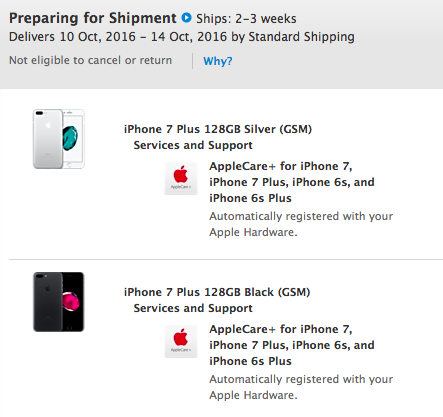Click the Not eligible to cancel or return text
The image size is (443, 417).
pyautogui.click(x=90, y=60)
